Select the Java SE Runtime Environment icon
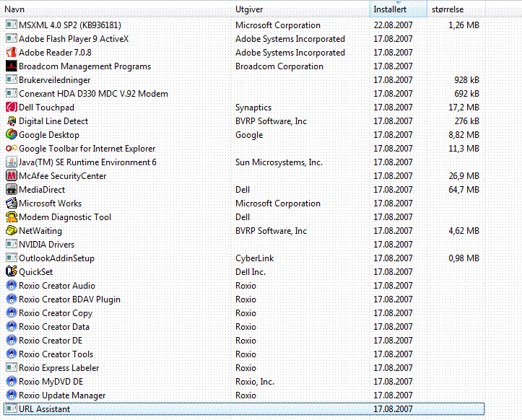This screenshot has width=522, height=420. click(x=12, y=162)
